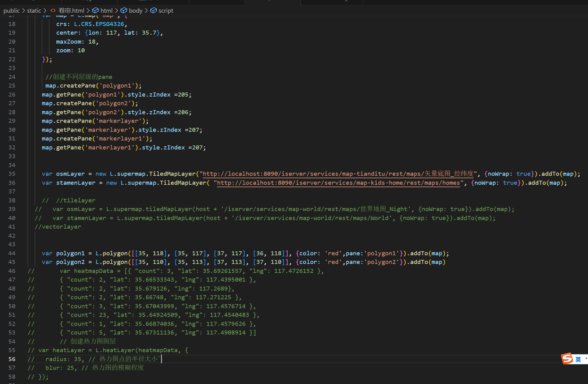Click highlighted line number 56
Viewport: 588px width, 384px height.
pyautogui.click(x=12, y=359)
